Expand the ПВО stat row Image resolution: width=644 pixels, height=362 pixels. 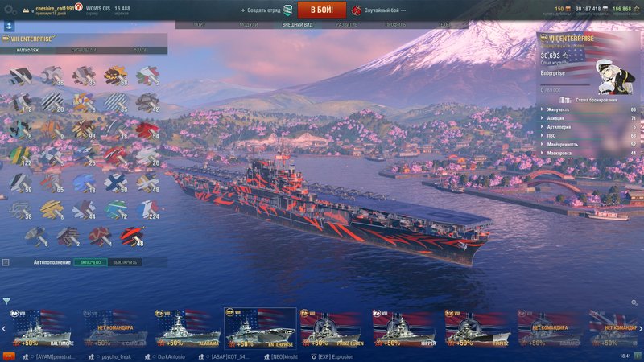pyautogui.click(x=588, y=135)
